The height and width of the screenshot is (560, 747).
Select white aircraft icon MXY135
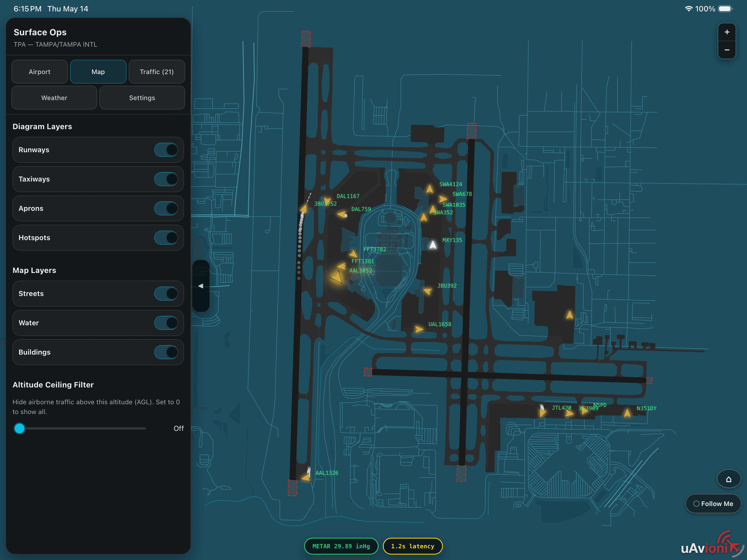coord(433,245)
